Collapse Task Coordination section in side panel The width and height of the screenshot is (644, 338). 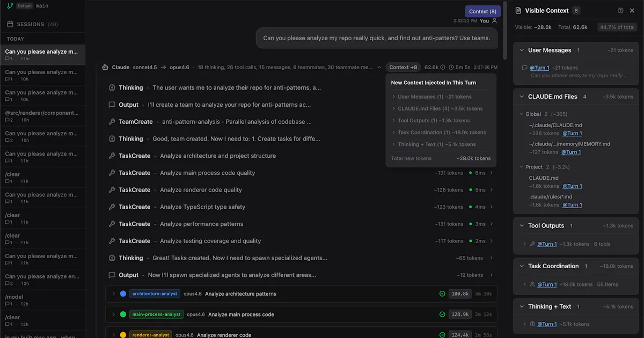tap(522, 266)
